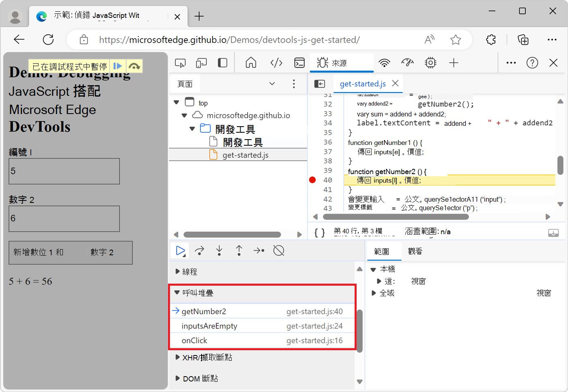The height and width of the screenshot is (392, 568).
Task: Expand the 這: 視窗 scope entry
Action: tap(379, 281)
